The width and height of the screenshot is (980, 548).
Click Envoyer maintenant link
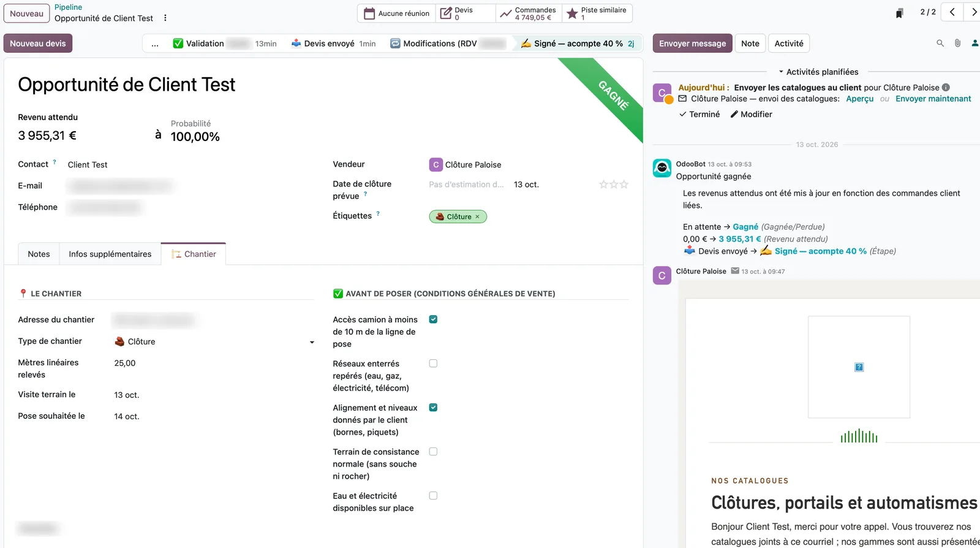[x=933, y=99]
